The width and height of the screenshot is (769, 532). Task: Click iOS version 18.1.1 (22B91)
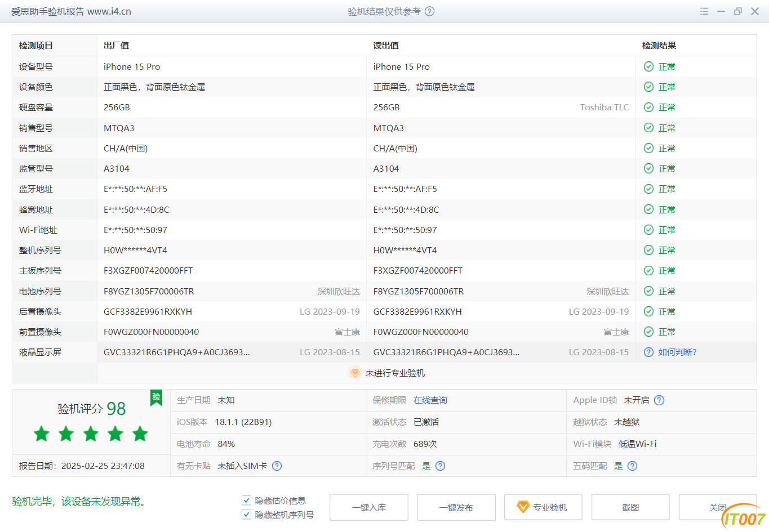click(243, 422)
